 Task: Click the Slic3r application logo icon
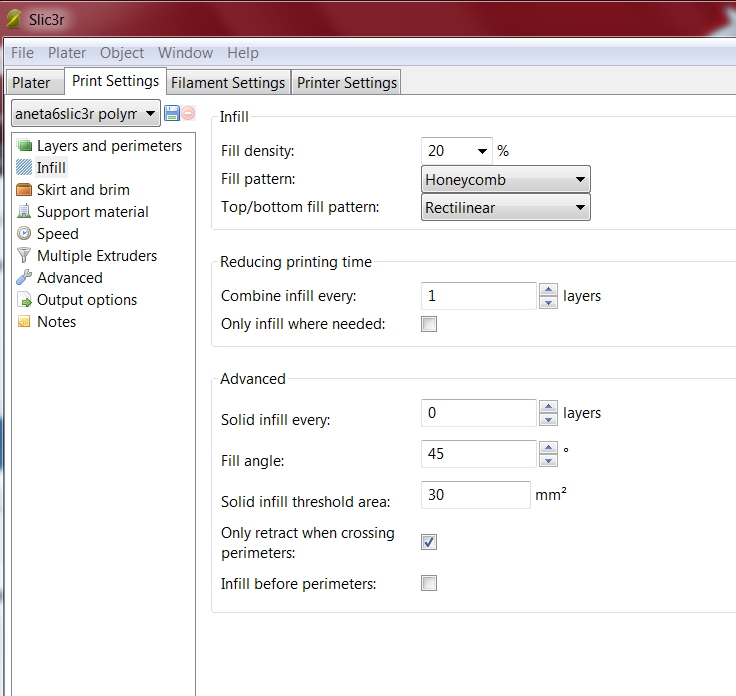coord(14,19)
